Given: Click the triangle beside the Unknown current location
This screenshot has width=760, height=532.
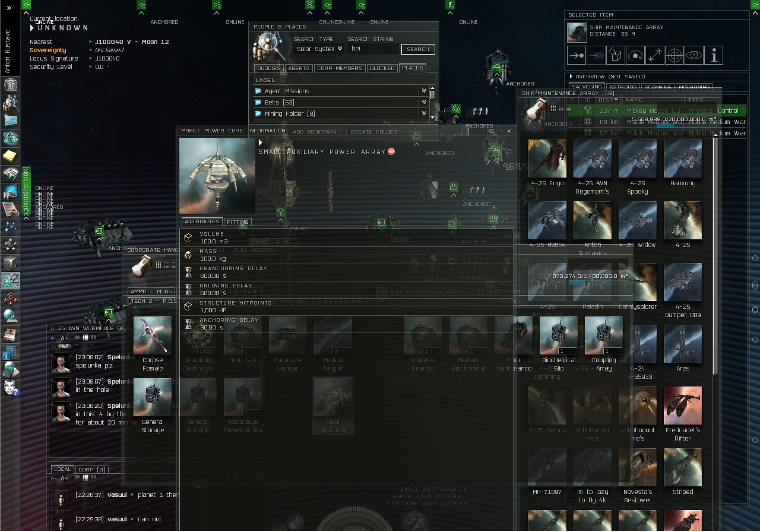Looking at the screenshot, I should [x=33, y=27].
